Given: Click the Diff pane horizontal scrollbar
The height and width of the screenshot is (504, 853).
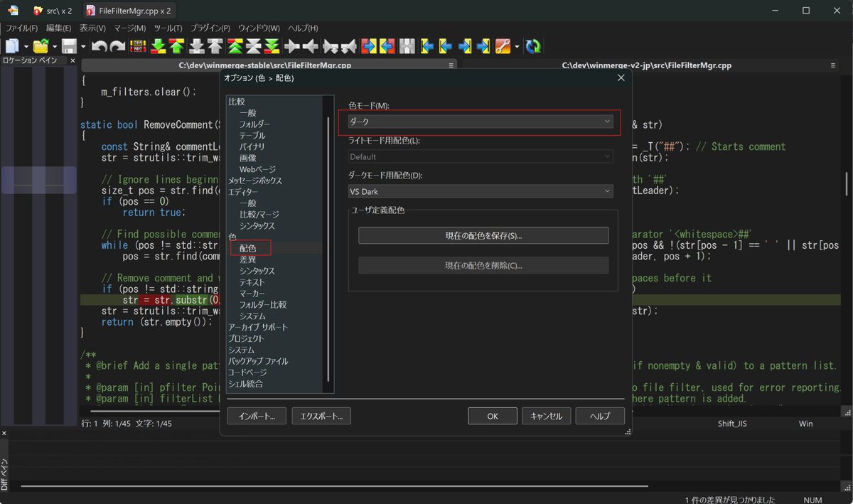Looking at the screenshot, I should click(x=334, y=486).
